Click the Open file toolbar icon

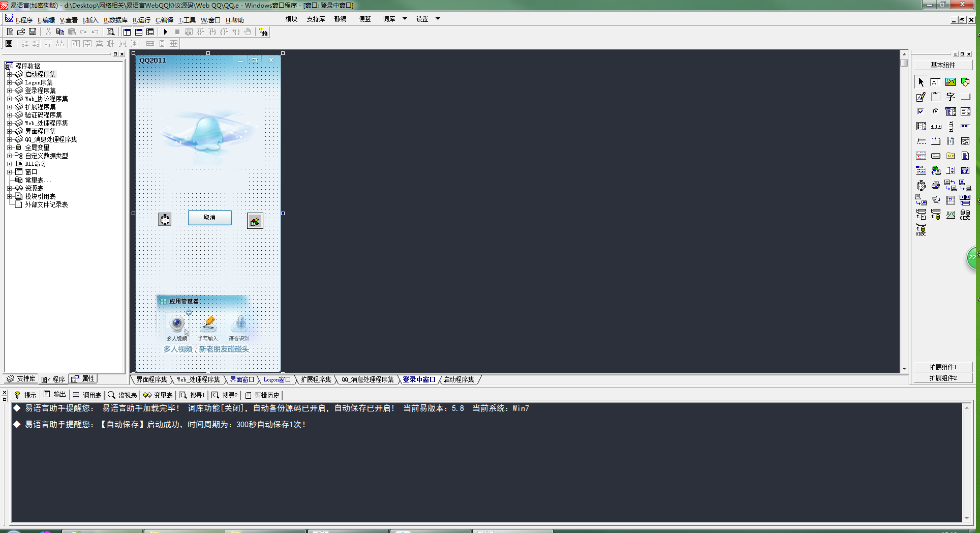(x=21, y=32)
